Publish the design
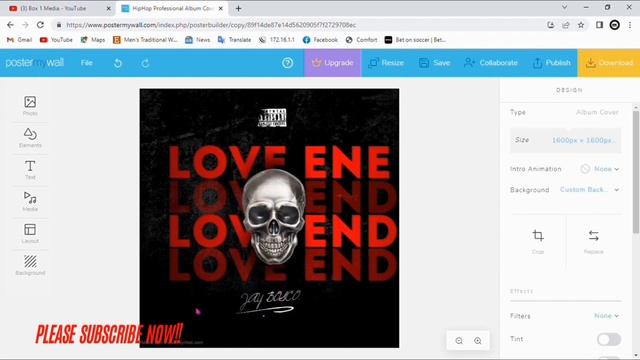Screen dimensions: 640x360 coord(551,63)
